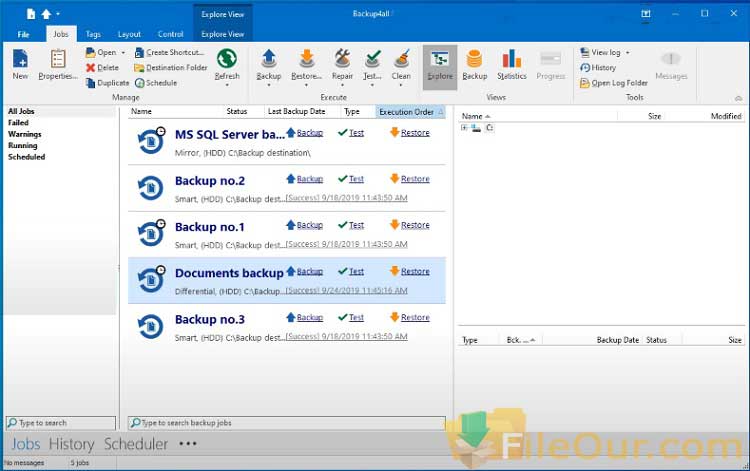Show more navigation options via the three dots

(188, 444)
